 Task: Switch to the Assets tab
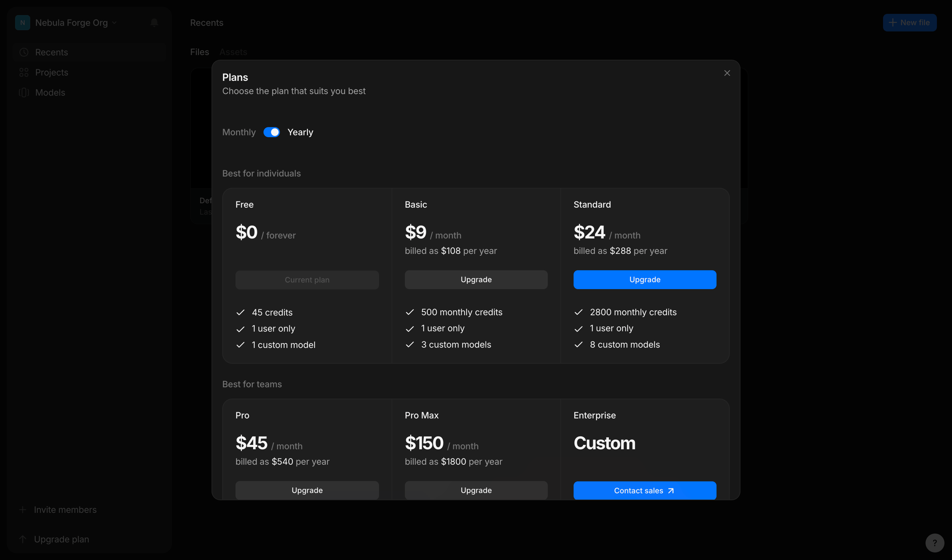233,52
